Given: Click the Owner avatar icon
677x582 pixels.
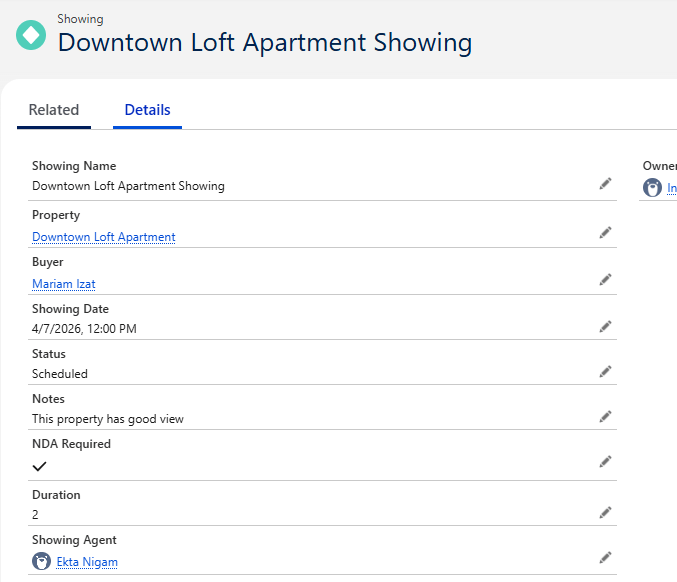Looking at the screenshot, I should pos(652,188).
